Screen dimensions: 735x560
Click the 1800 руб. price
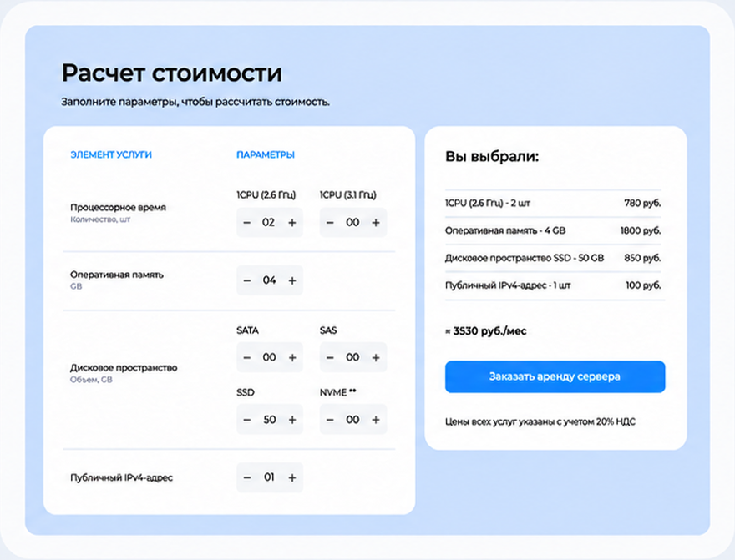(x=641, y=230)
